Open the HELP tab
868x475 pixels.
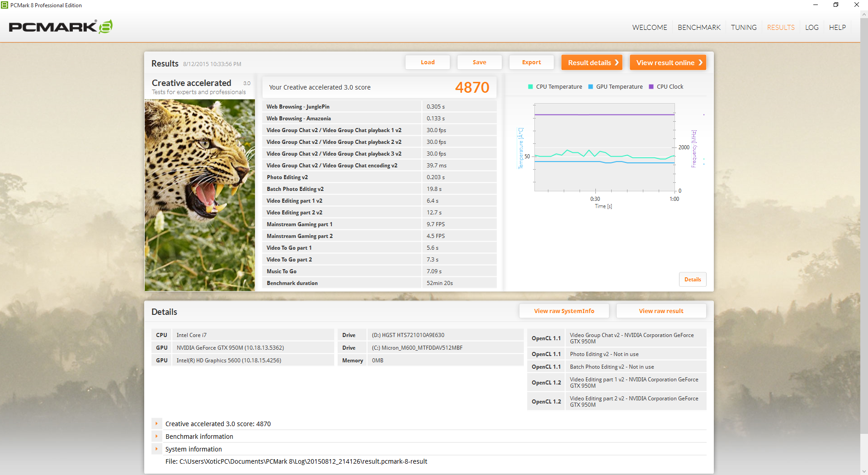pyautogui.click(x=837, y=27)
